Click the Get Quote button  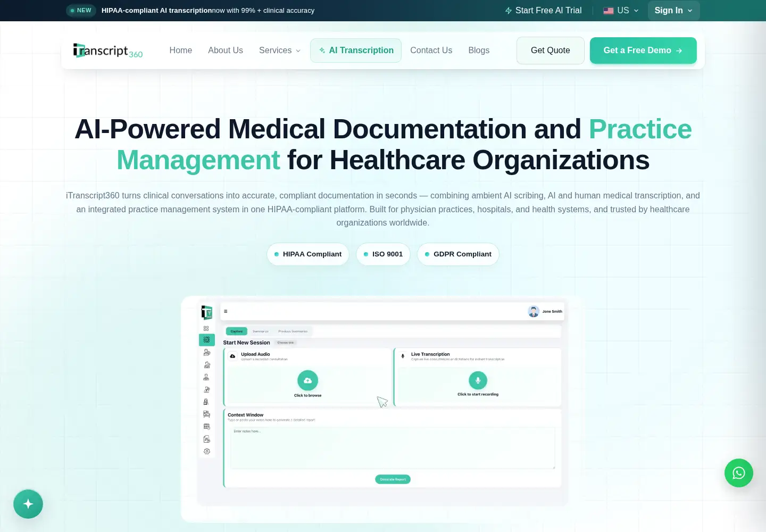[551, 51]
